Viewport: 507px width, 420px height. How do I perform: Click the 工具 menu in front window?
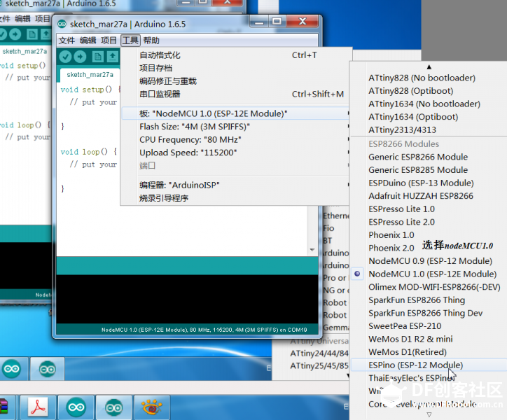click(x=131, y=41)
